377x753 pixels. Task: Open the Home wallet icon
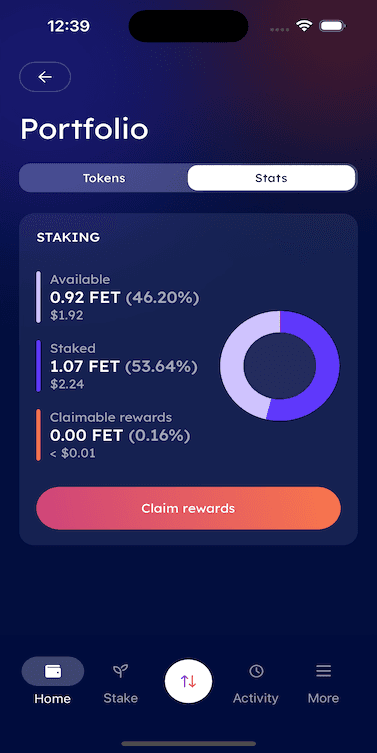click(x=53, y=671)
